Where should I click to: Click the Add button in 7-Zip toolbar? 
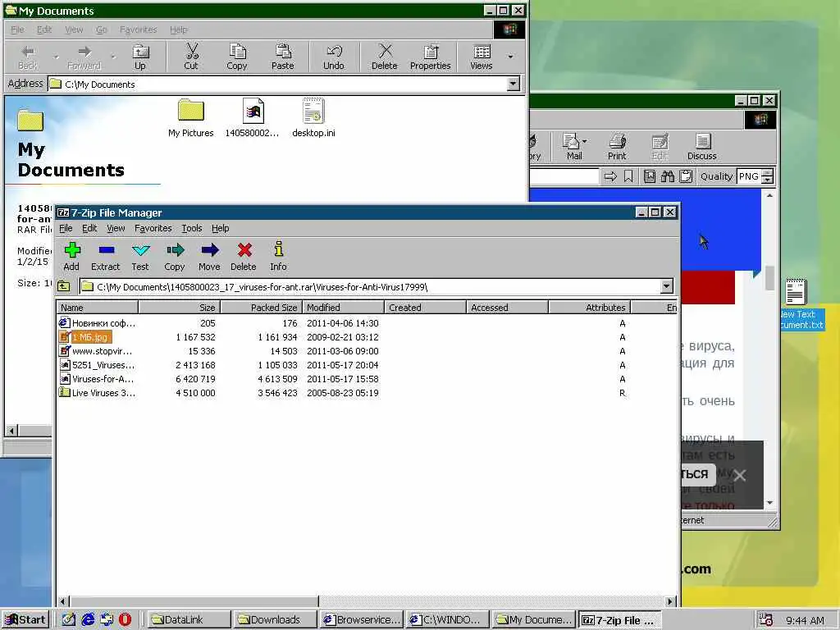(72, 256)
